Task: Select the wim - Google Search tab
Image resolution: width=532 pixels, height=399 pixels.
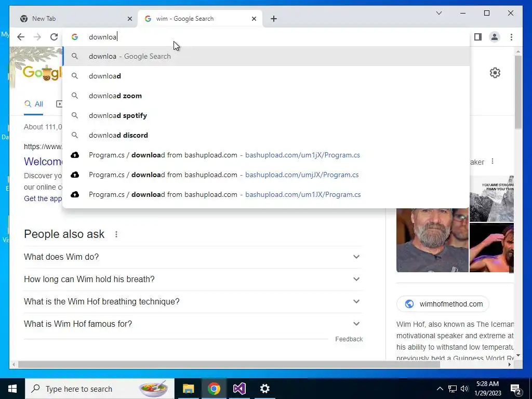Action: click(199, 19)
